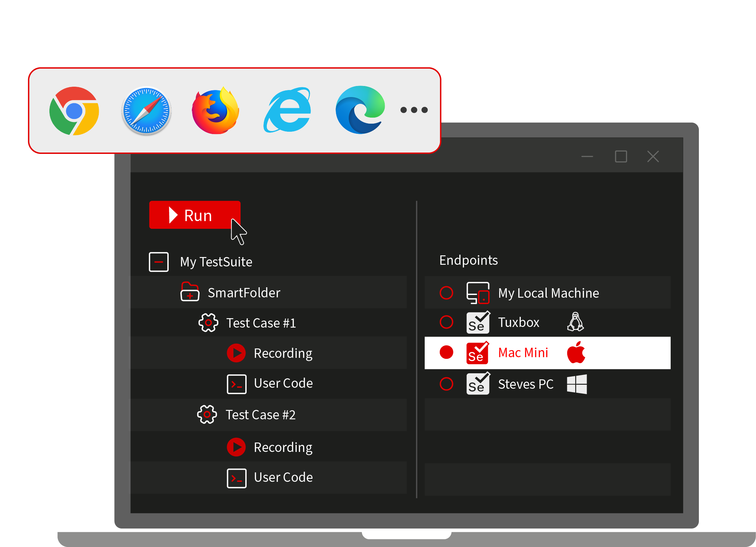Viewport: 756px width, 547px height.
Task: Pick the Internet Explorer icon
Action: point(287,110)
